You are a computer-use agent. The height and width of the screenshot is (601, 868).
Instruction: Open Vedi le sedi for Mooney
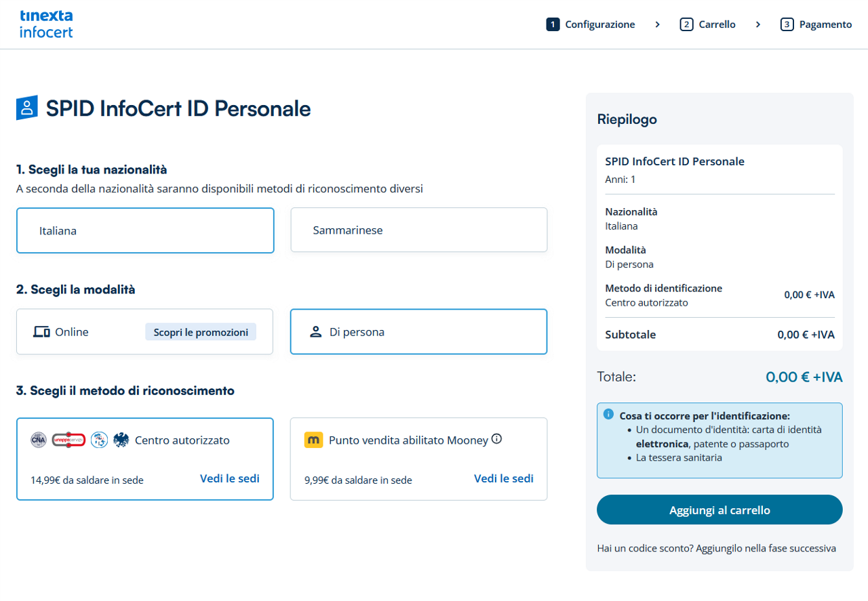(504, 478)
